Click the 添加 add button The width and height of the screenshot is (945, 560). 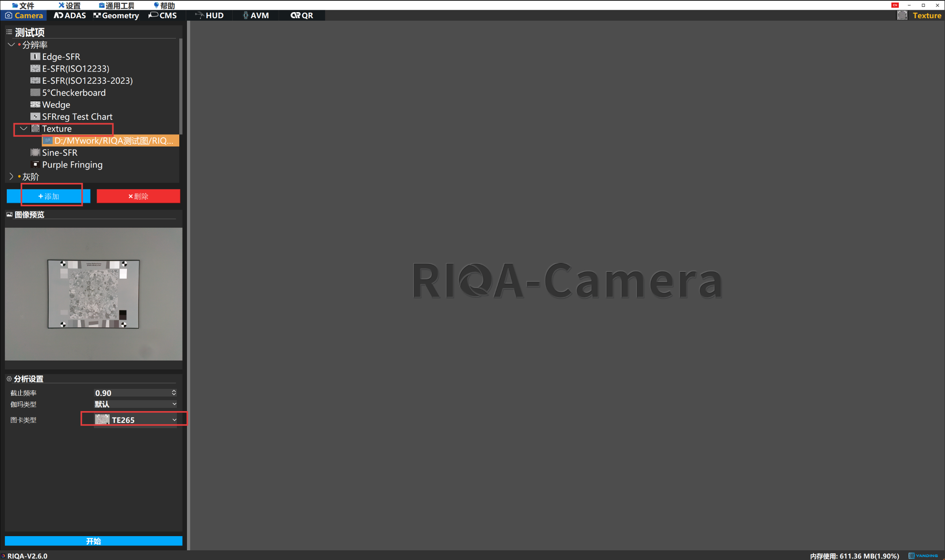pyautogui.click(x=49, y=196)
